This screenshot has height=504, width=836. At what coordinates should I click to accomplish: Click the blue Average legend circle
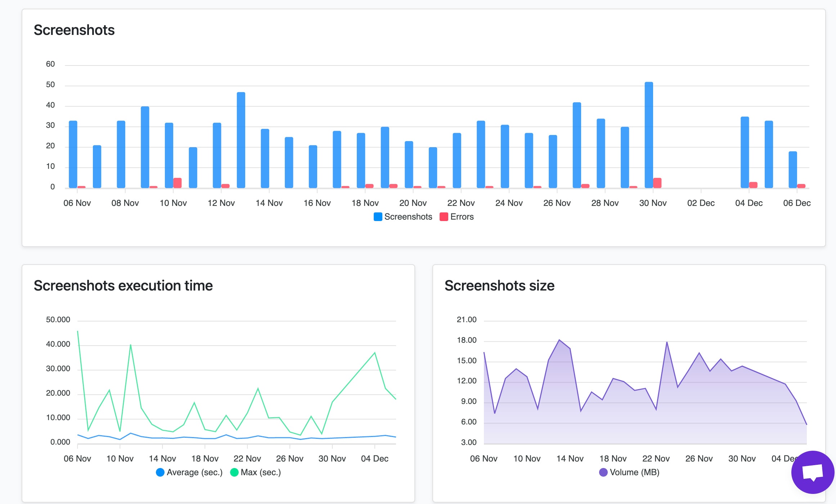click(x=160, y=472)
